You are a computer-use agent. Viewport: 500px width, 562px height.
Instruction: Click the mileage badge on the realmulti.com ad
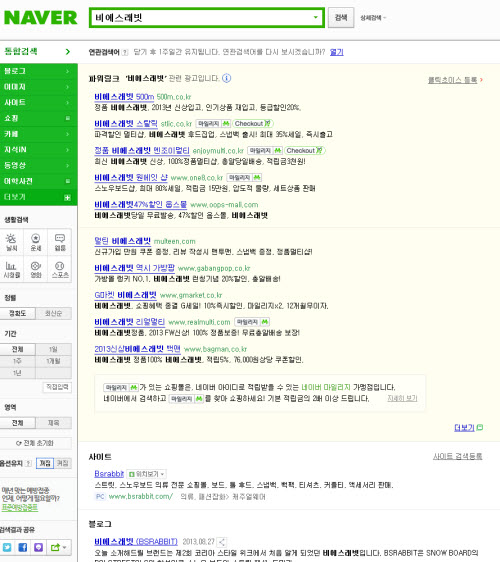point(252,322)
